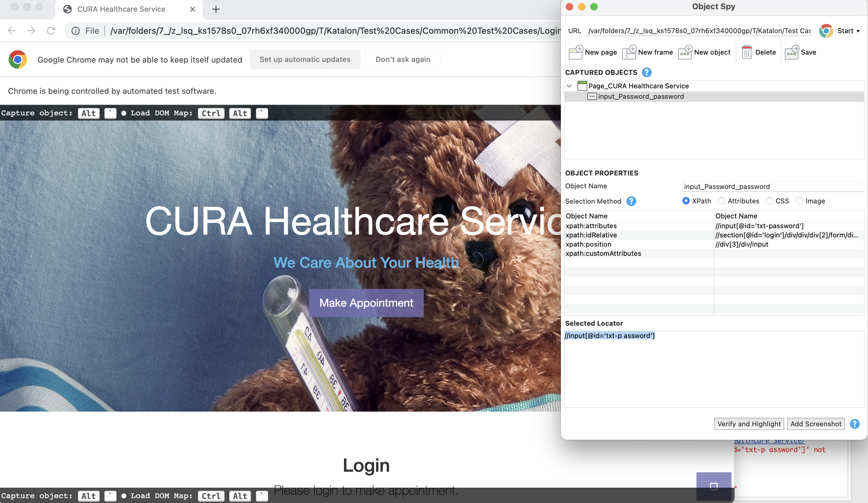
Task: Click the //div[3]/div/input locator value
Action: pyautogui.click(x=742, y=244)
